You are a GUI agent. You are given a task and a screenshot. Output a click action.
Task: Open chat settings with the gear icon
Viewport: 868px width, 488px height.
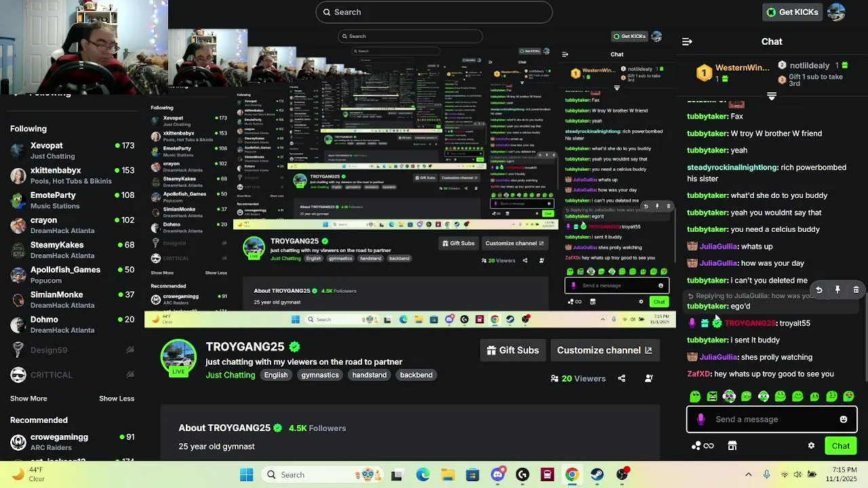pos(811,446)
